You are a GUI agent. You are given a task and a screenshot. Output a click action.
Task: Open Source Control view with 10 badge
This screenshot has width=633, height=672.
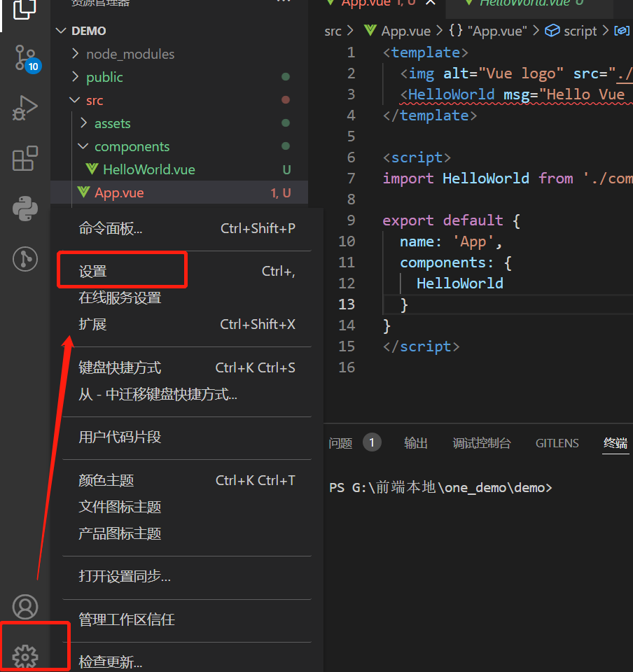click(x=27, y=59)
